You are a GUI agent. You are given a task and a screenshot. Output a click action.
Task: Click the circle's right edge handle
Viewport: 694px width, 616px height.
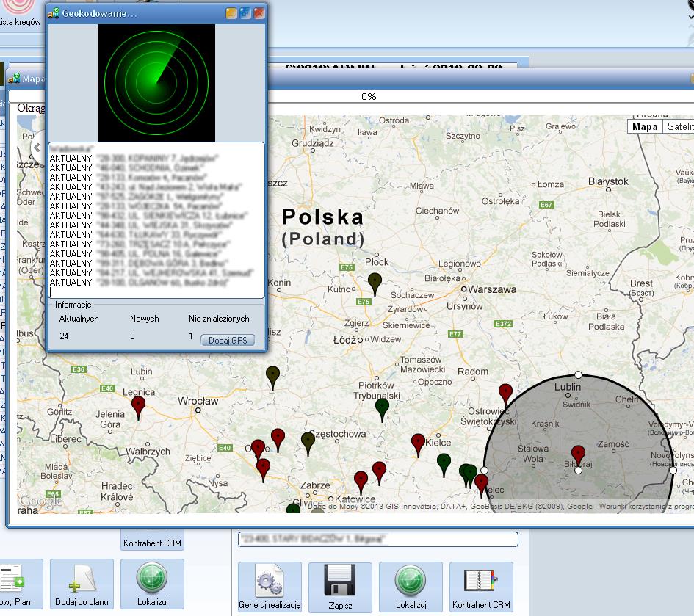673,470
